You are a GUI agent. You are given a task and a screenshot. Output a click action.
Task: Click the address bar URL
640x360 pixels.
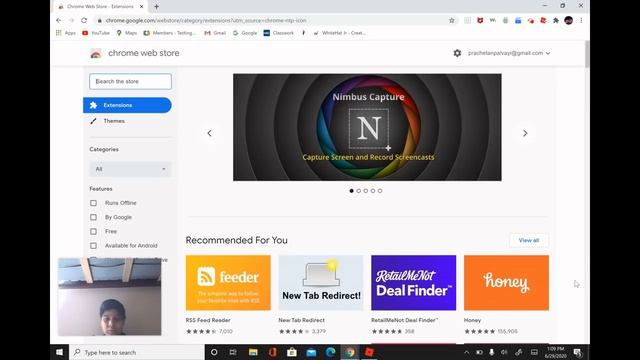pyautogui.click(x=206, y=20)
